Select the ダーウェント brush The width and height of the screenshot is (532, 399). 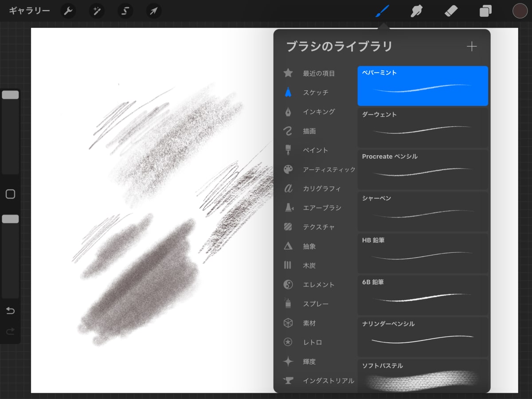pos(423,128)
